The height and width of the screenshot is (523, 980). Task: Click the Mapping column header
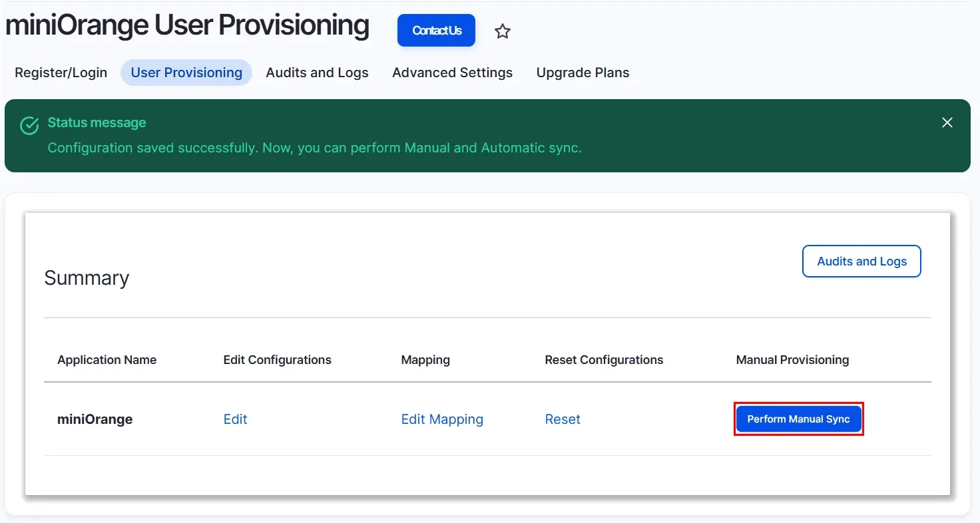point(425,360)
